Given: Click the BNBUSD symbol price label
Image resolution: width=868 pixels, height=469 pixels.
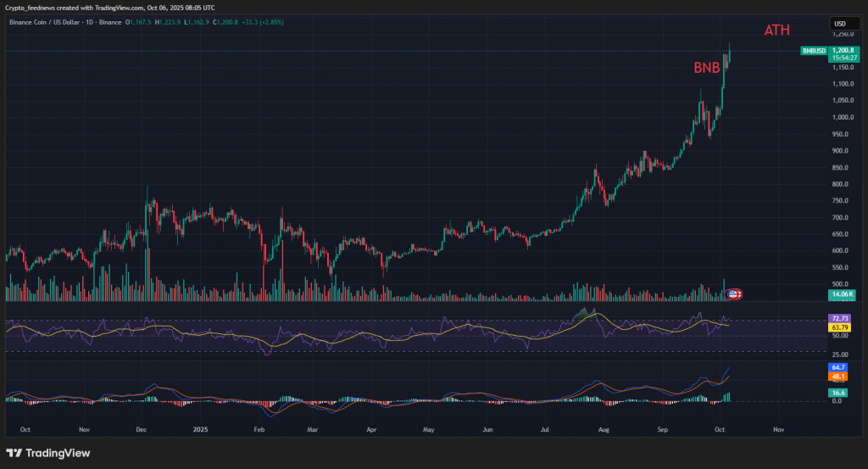Looking at the screenshot, I should [814, 51].
